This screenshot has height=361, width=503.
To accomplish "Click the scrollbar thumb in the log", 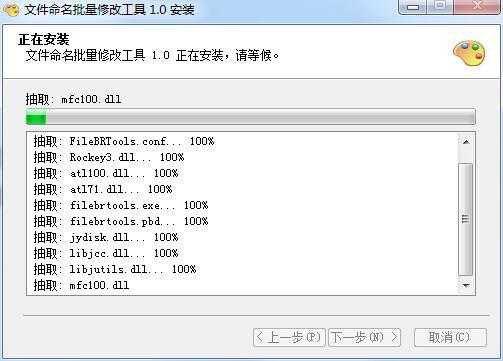I will 466,219.
